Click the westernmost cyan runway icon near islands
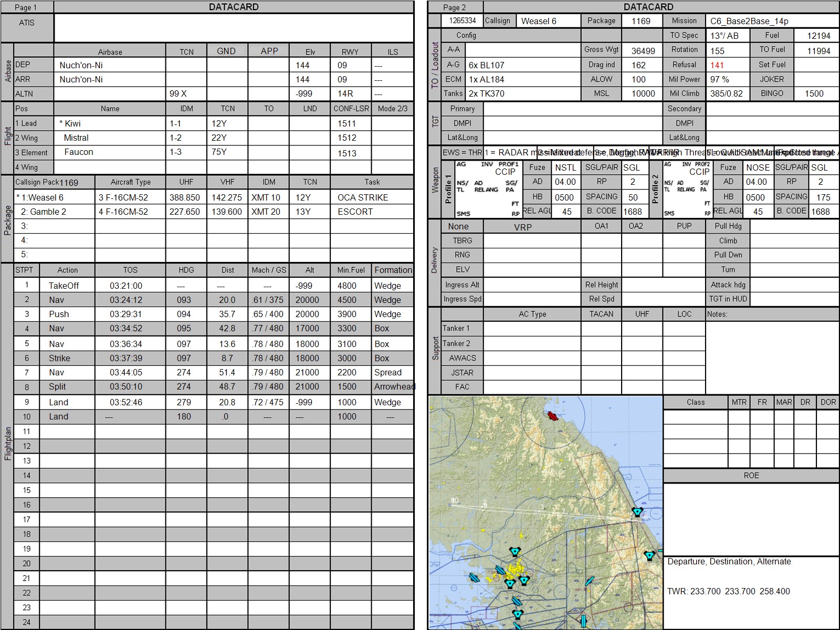The image size is (840, 630). [x=474, y=577]
